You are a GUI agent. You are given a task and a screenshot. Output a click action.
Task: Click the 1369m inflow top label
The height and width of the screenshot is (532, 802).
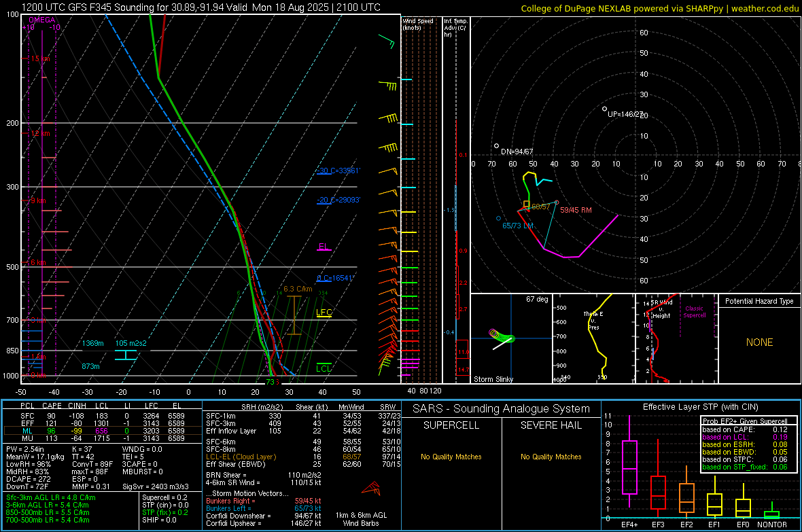(x=93, y=343)
